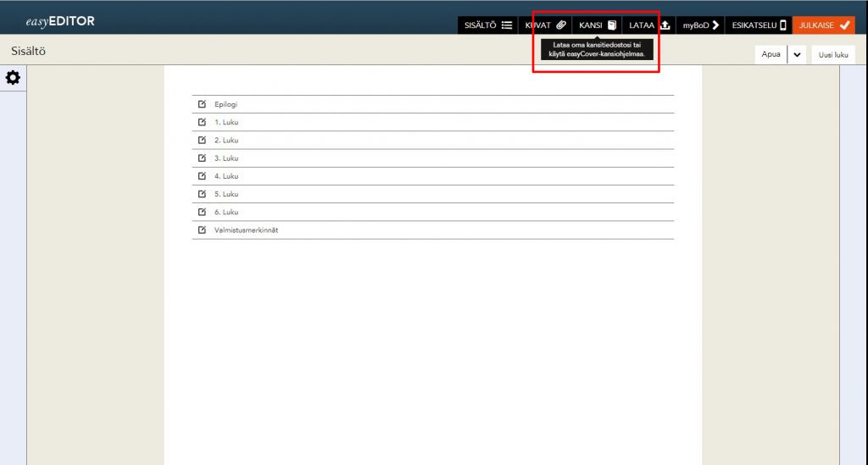Open the KANSI cover tab

598,25
